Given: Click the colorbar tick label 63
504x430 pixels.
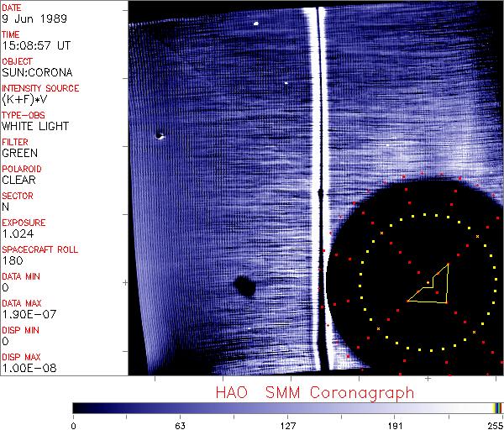Looking at the screenshot, I should [x=180, y=424].
